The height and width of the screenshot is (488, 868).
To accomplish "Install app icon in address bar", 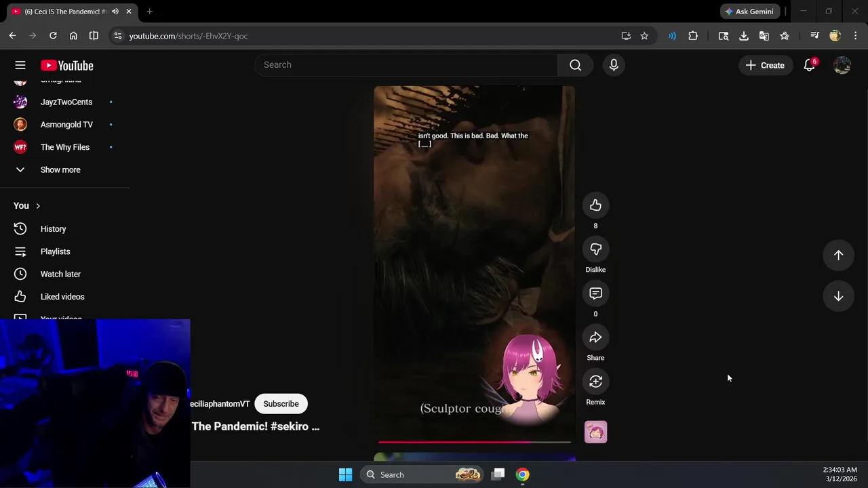I will (626, 36).
